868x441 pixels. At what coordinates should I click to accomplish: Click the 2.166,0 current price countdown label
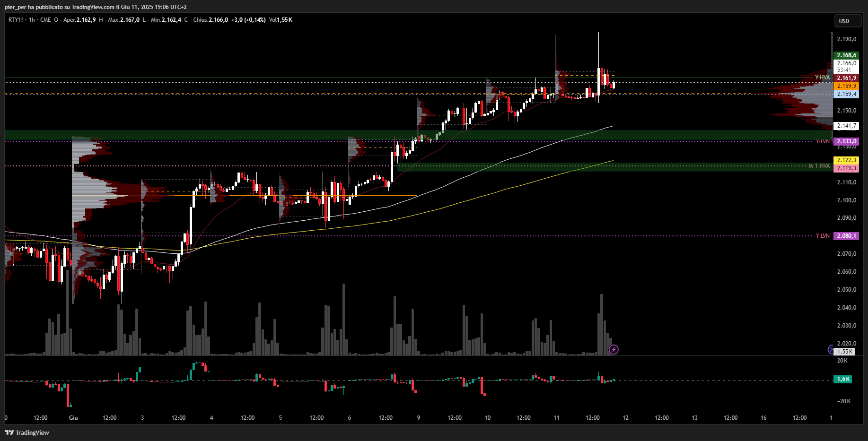click(846, 66)
